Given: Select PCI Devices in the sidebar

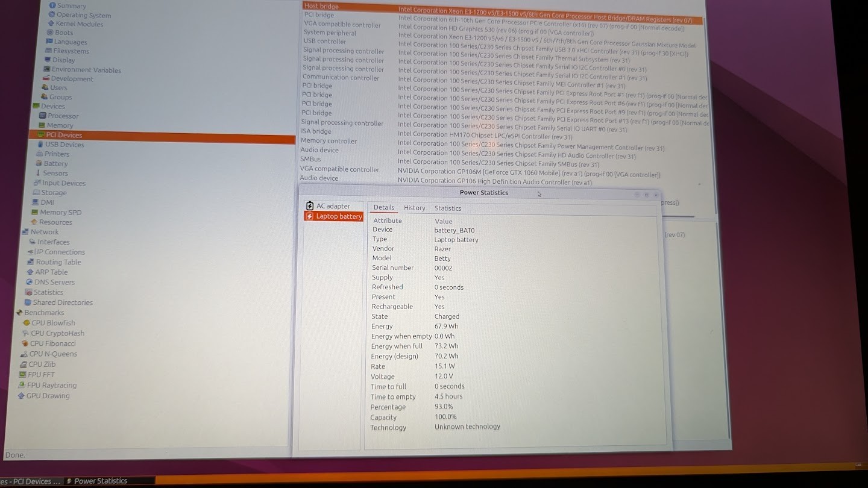Looking at the screenshot, I should pyautogui.click(x=162, y=136).
